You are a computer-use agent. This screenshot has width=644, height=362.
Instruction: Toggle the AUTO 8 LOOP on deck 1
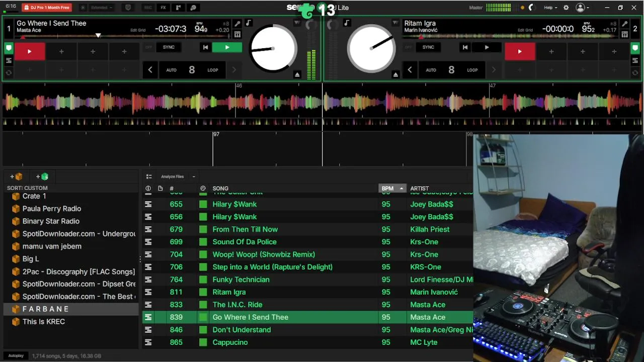tap(192, 70)
